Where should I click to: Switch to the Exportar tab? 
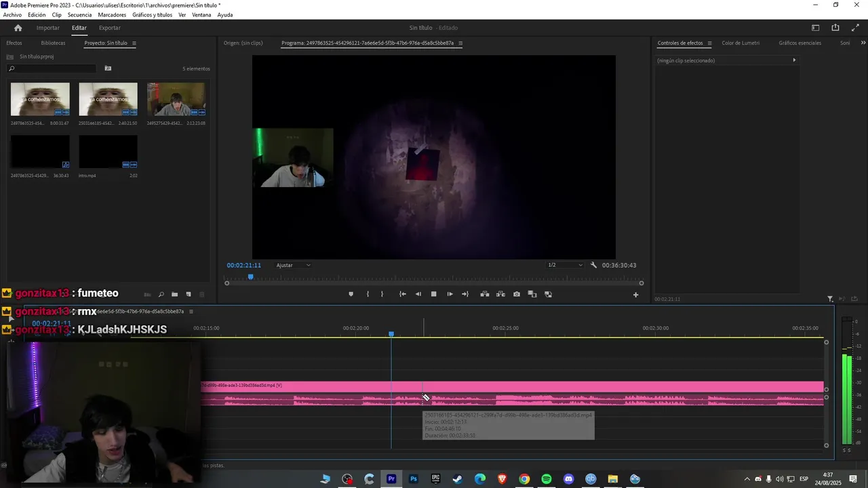pyautogui.click(x=110, y=28)
